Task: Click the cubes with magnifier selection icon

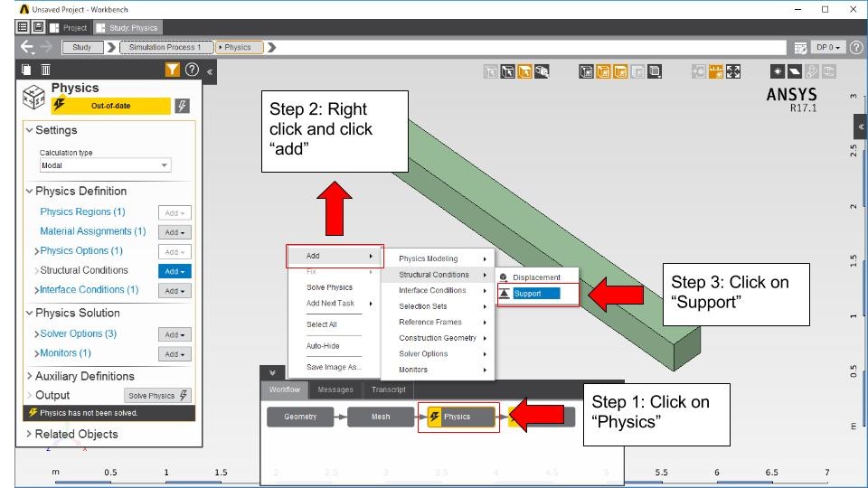Action: 542,71
